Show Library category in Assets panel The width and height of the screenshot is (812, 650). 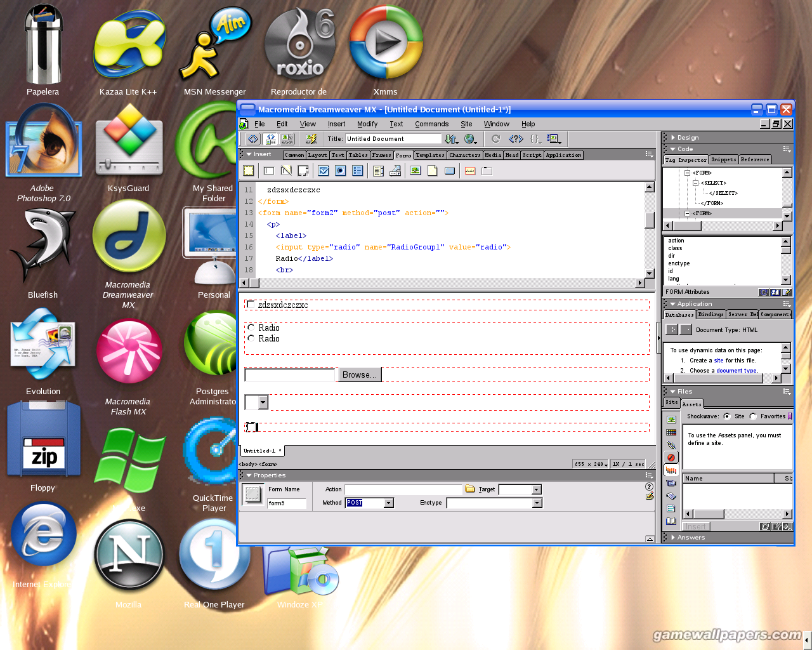pos(671,521)
